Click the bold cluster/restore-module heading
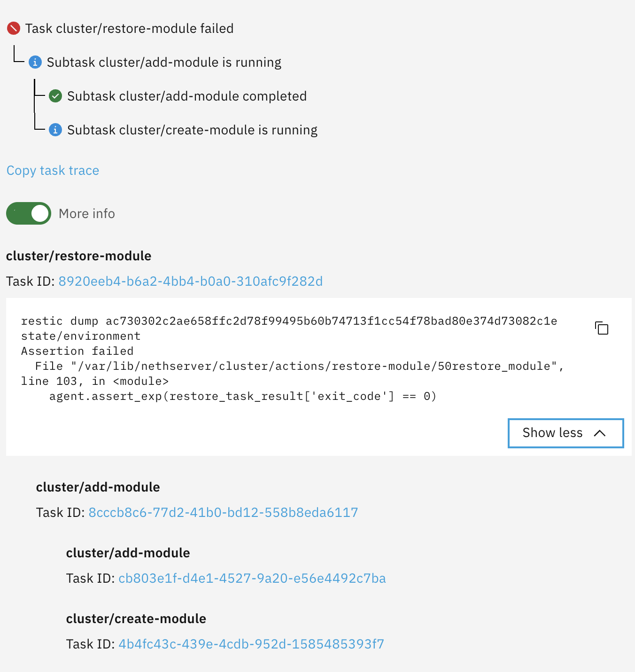Image resolution: width=635 pixels, height=672 pixels. coord(79,256)
